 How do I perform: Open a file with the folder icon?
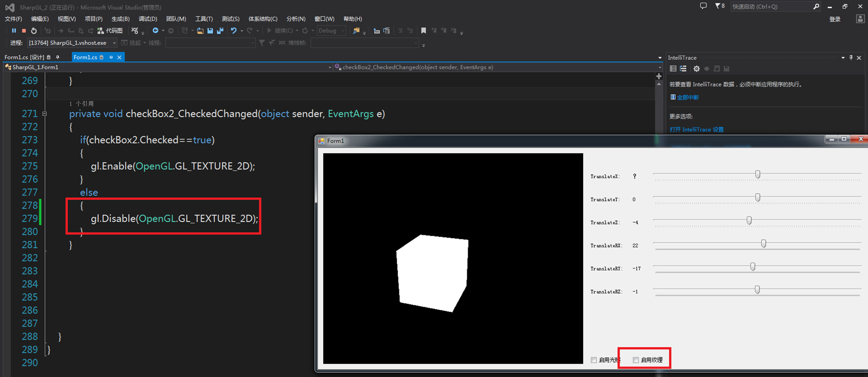200,31
